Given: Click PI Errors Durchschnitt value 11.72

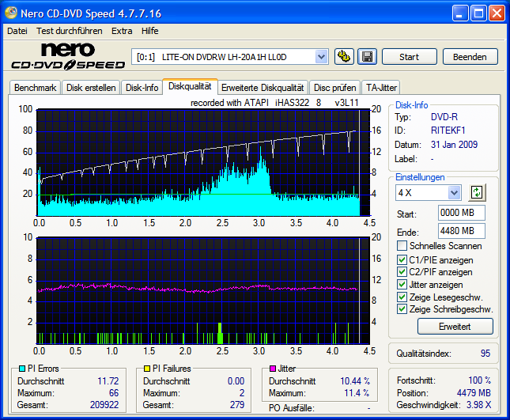Looking at the screenshot, I should coord(108,381).
